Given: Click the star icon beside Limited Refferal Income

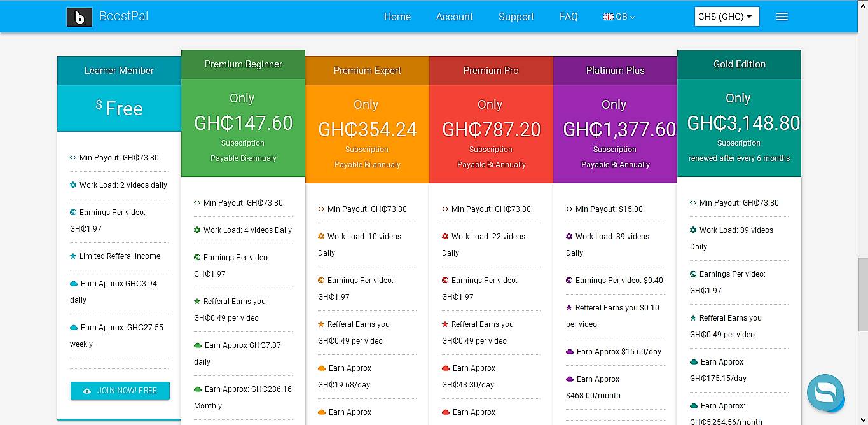Looking at the screenshot, I should (x=73, y=256).
